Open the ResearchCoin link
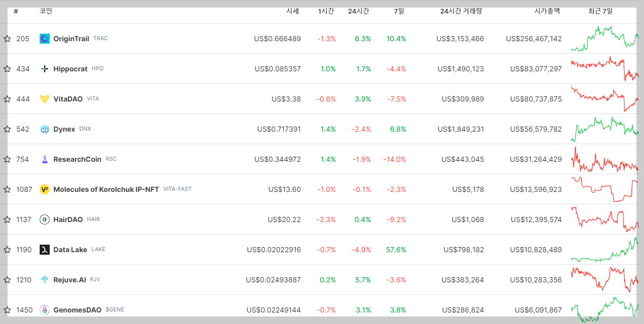Viewport: 644px width, 324px height. 77,159
